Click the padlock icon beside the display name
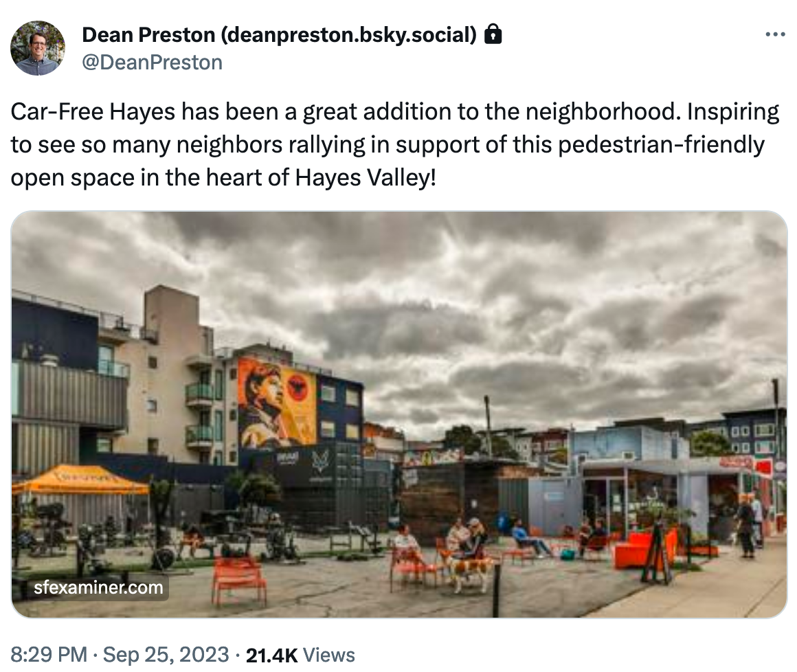Screen dimensions: 797x672 (493, 34)
